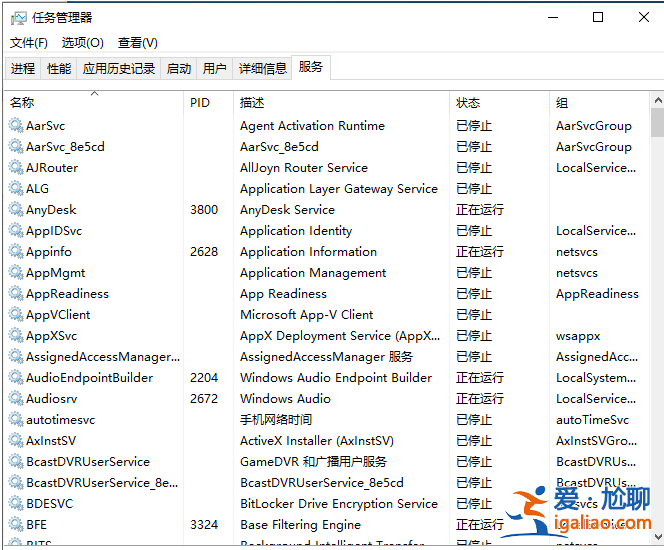Viewport: 664px width, 550px height.
Task: Switch to the 启动 tab
Action: pyautogui.click(x=179, y=68)
